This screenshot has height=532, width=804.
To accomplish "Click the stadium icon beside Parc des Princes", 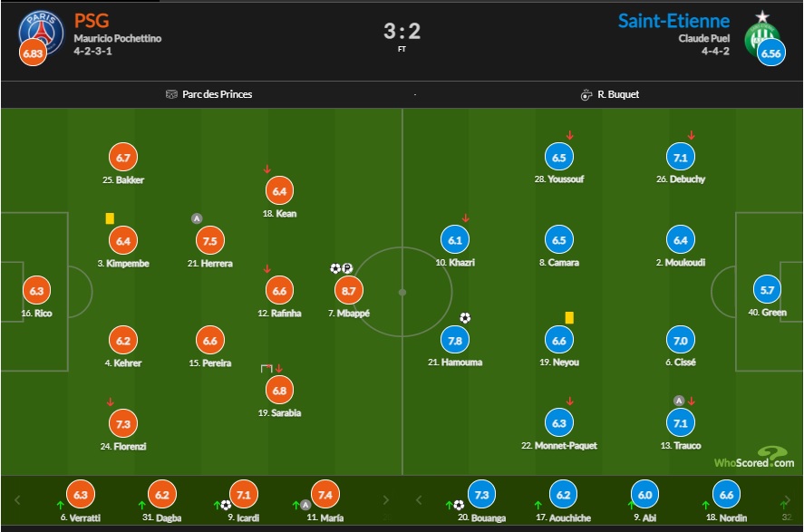I will (x=171, y=94).
